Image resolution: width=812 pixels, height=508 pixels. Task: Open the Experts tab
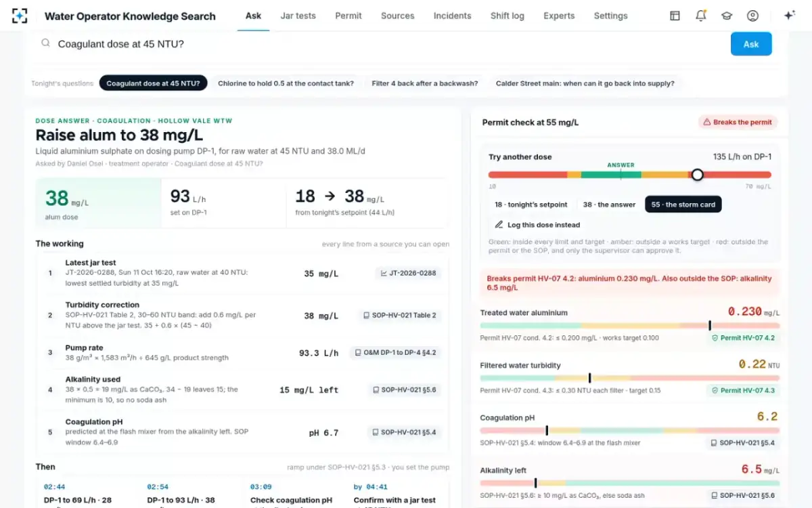559,16
